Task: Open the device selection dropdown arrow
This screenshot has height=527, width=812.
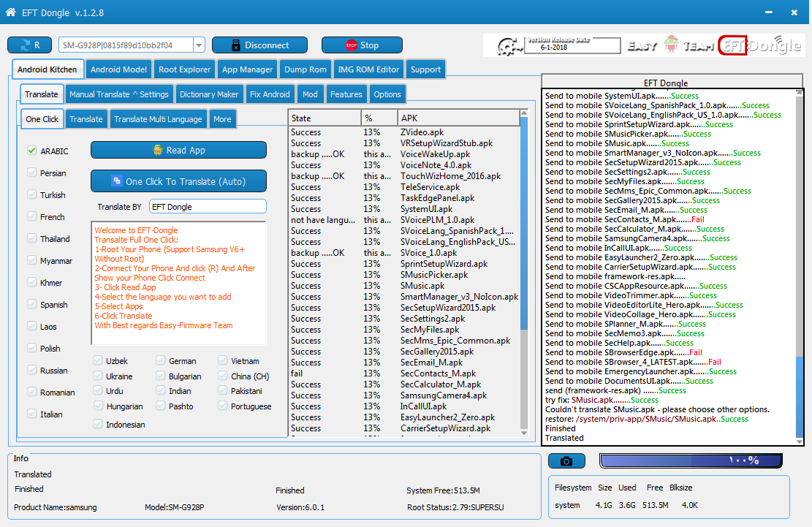Action: coord(199,45)
